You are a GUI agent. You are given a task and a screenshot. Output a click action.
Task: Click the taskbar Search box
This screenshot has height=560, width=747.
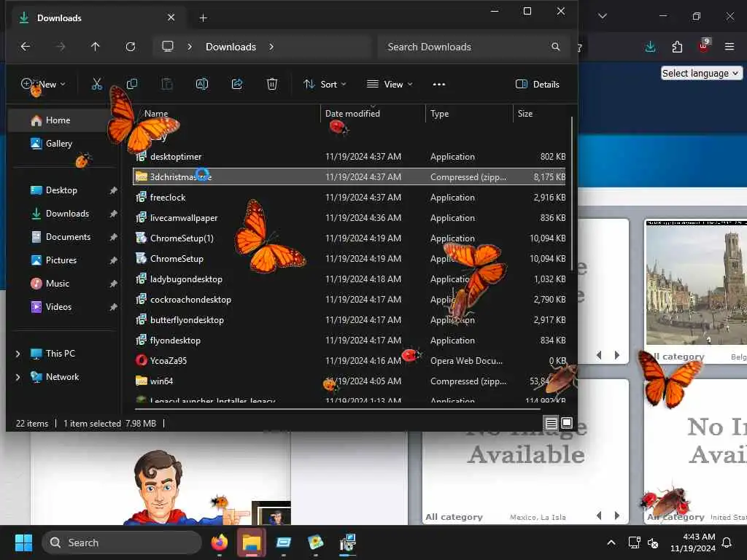[122, 542]
